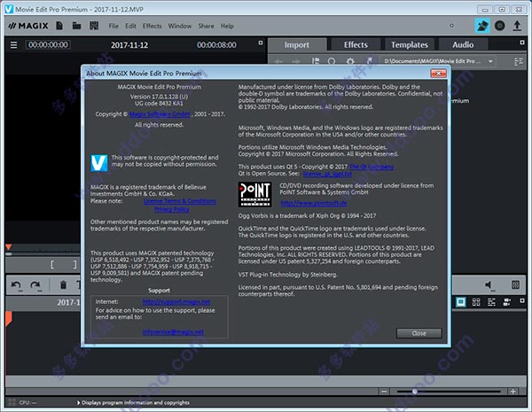Open Privacy Policy link
The image size is (532, 412).
[172, 209]
